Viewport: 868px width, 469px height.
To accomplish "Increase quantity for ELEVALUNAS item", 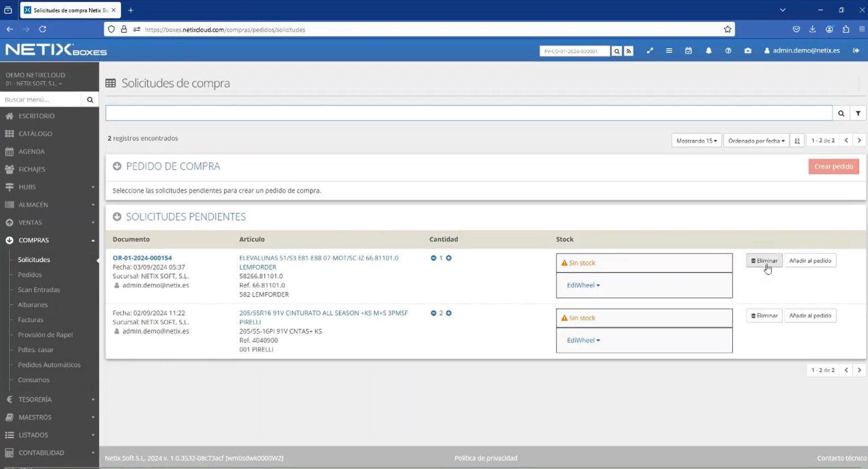I will pyautogui.click(x=448, y=258).
